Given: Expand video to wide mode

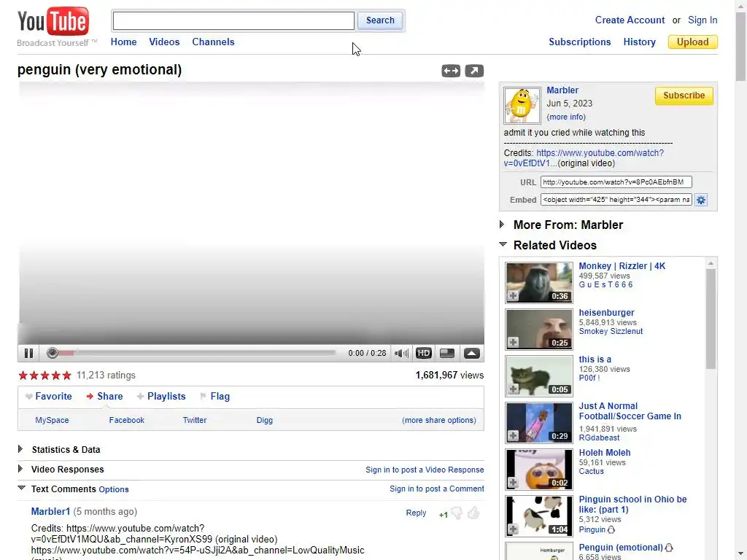Looking at the screenshot, I should pyautogui.click(x=451, y=71).
